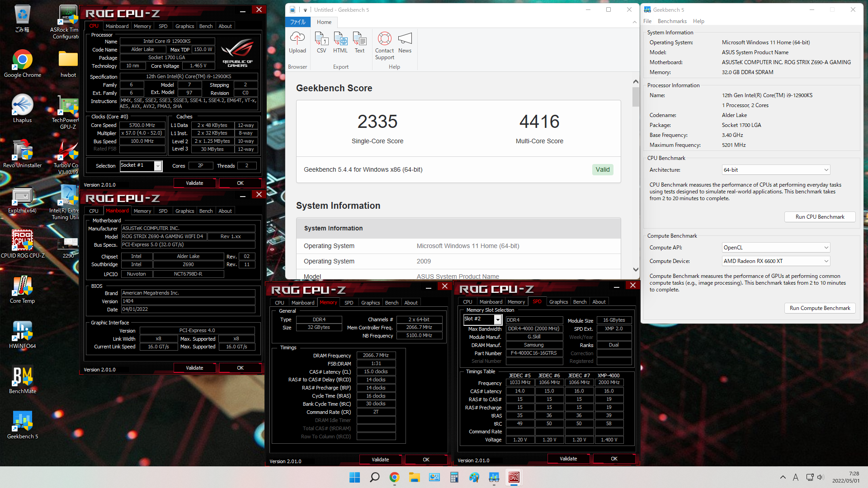Switch to Graphics tab in SPD window

click(x=558, y=302)
